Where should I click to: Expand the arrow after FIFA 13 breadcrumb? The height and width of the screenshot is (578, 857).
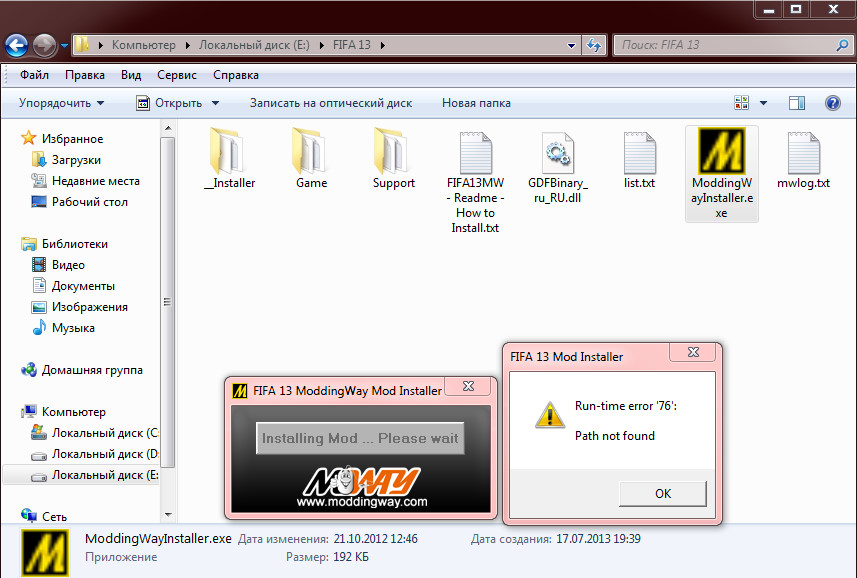(x=383, y=45)
